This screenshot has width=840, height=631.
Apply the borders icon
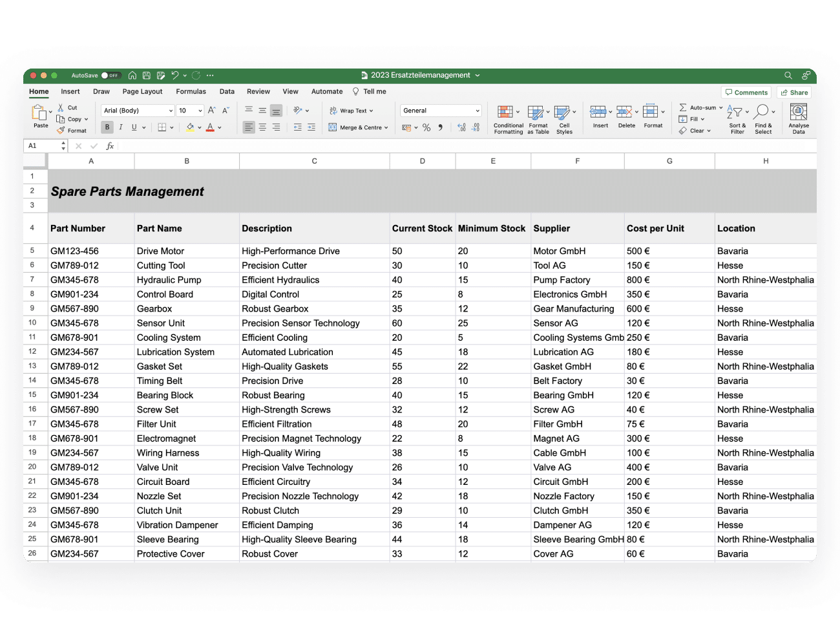point(162,127)
